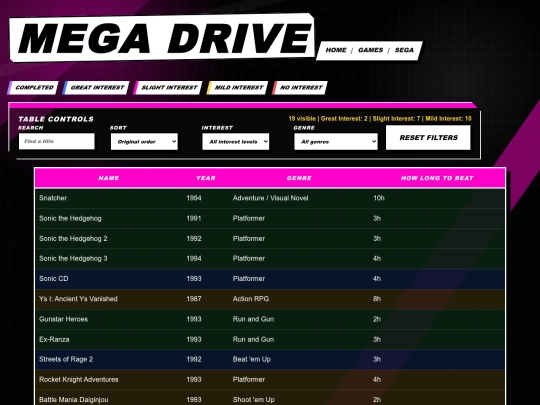Select the Battle Mania Daiginjou name

pyautogui.click(x=74, y=399)
